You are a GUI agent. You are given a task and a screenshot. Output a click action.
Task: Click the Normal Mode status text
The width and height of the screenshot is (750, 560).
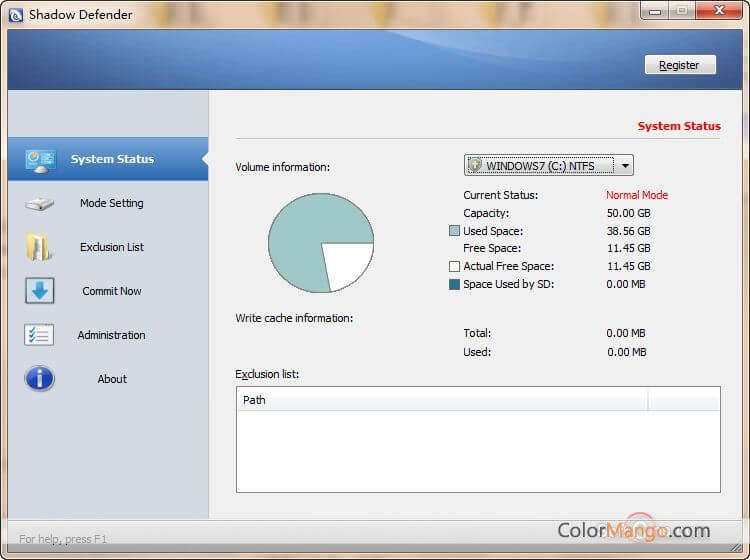point(637,195)
